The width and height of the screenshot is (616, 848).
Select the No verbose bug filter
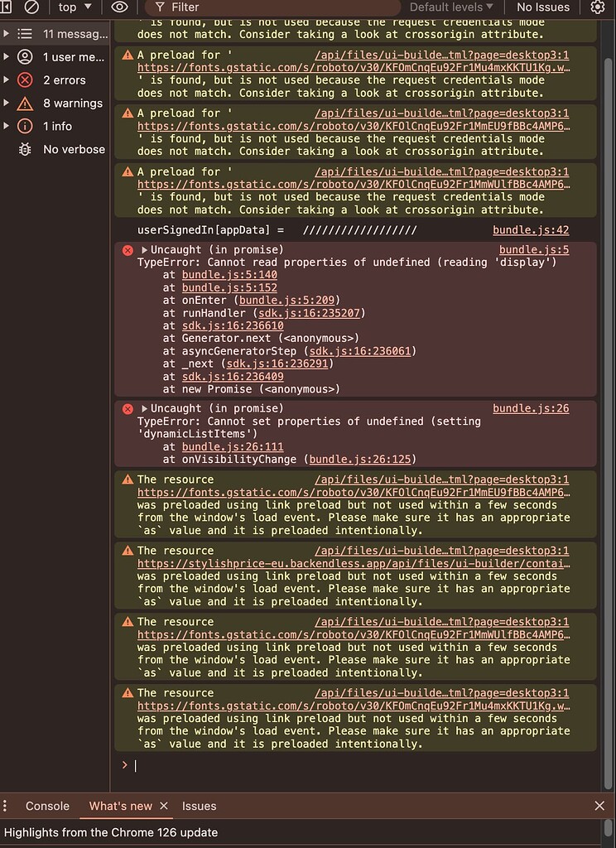tap(74, 149)
